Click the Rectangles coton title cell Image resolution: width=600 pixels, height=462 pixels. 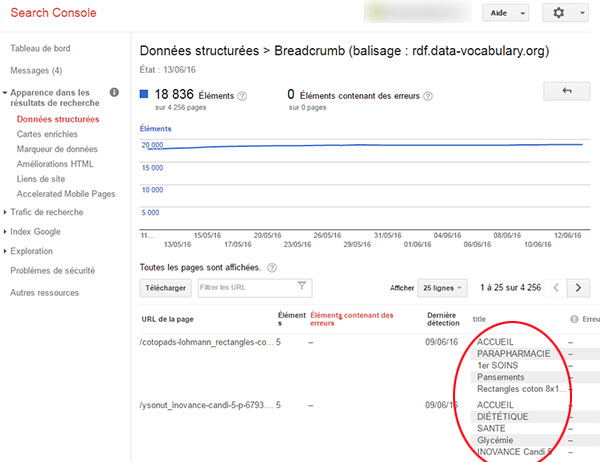[x=521, y=389]
